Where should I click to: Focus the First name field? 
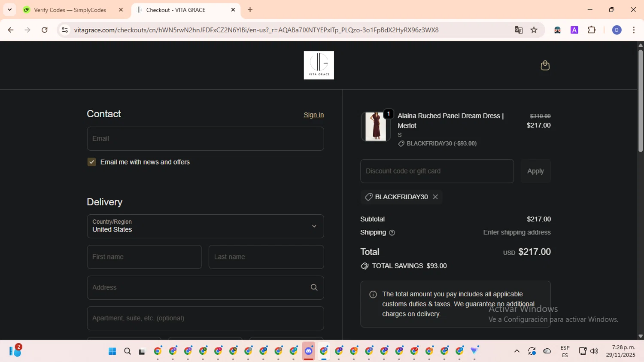[x=144, y=257]
